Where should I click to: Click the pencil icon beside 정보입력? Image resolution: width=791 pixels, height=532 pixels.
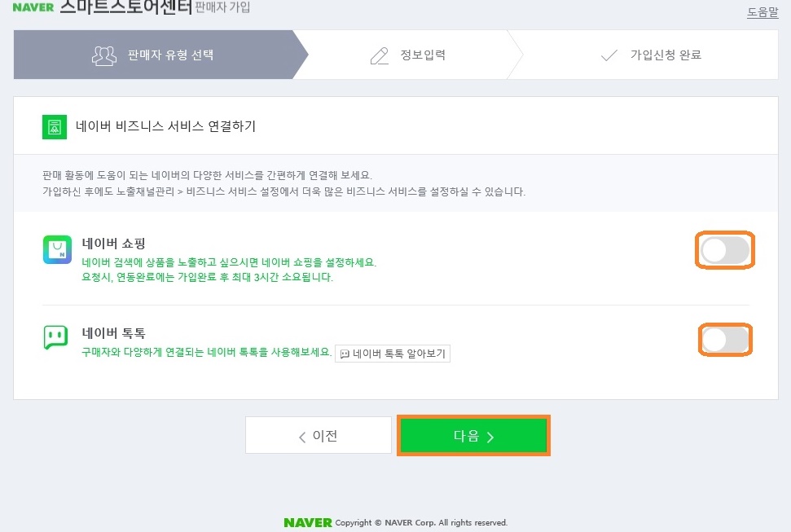point(380,55)
